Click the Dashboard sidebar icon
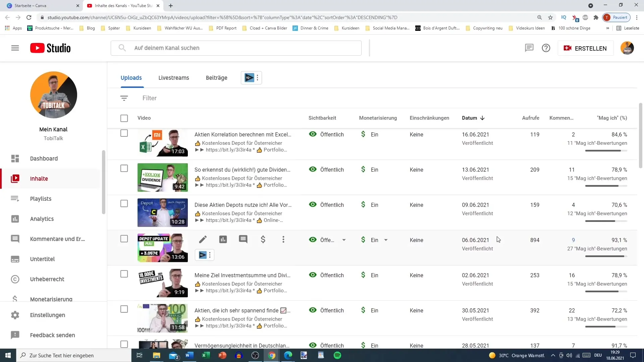The height and width of the screenshot is (362, 644). tap(15, 158)
